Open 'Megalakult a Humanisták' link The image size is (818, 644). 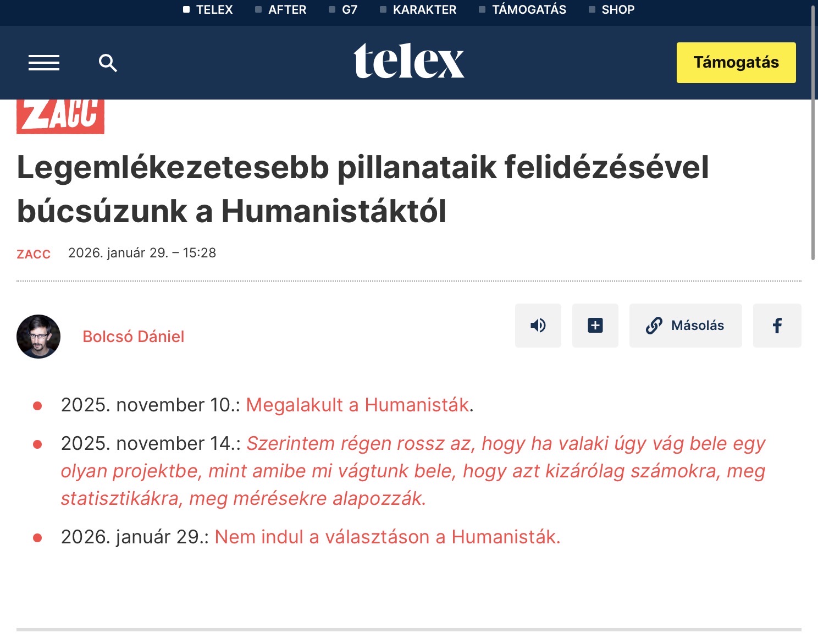point(357,405)
